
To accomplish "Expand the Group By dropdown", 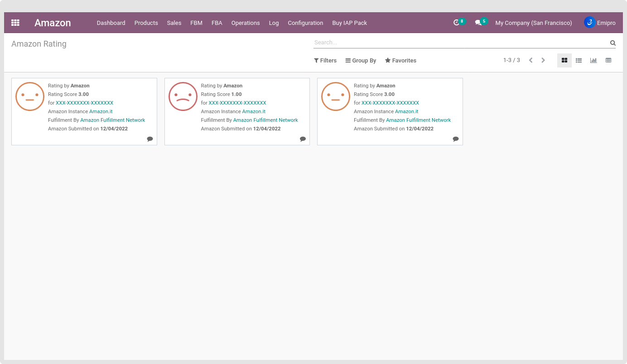I will pyautogui.click(x=361, y=61).
